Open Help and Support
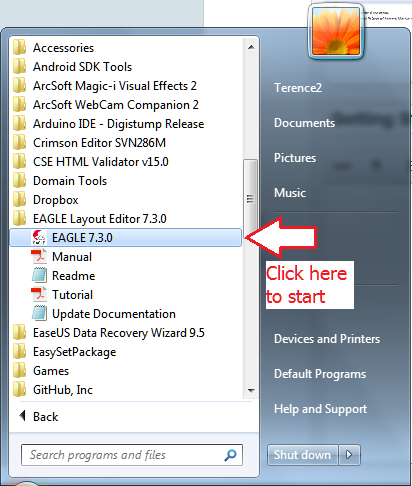 (320, 409)
